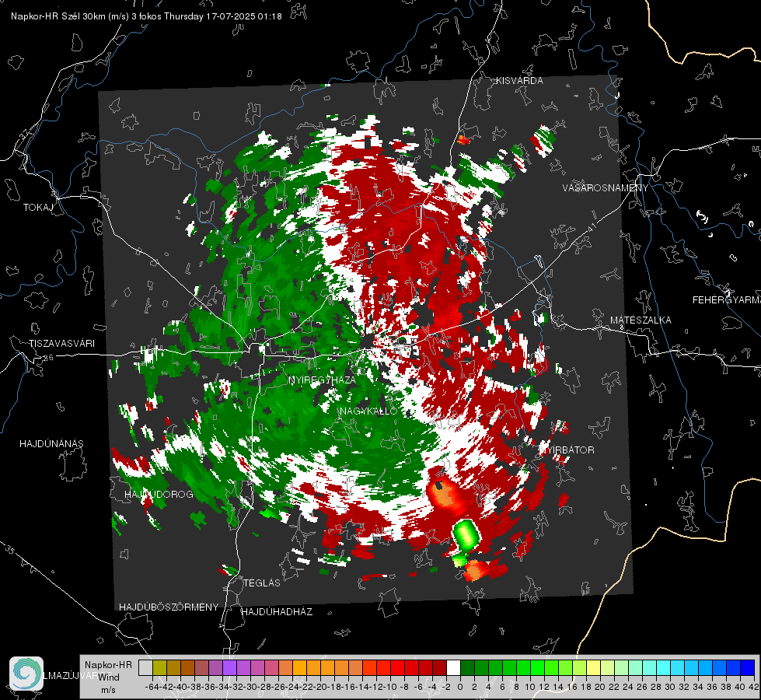Click the orange velocity core above green blob
This screenshot has height=700, width=761.
pos(444,495)
